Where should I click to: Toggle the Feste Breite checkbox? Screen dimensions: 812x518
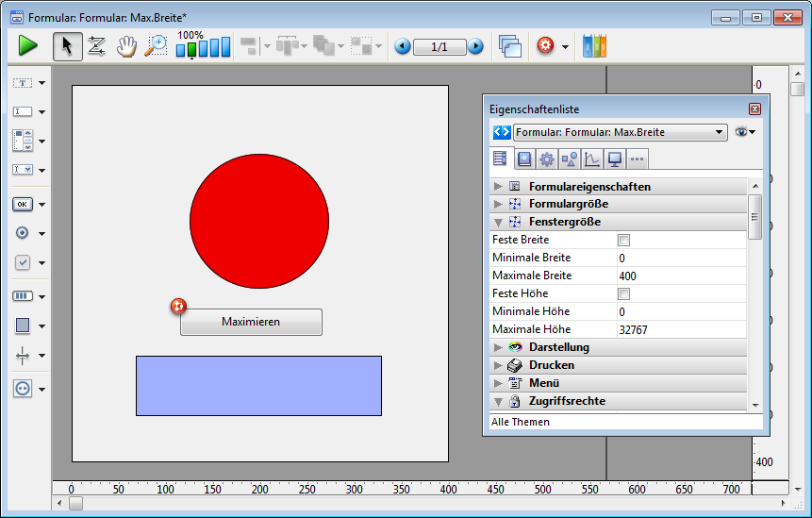623,241
